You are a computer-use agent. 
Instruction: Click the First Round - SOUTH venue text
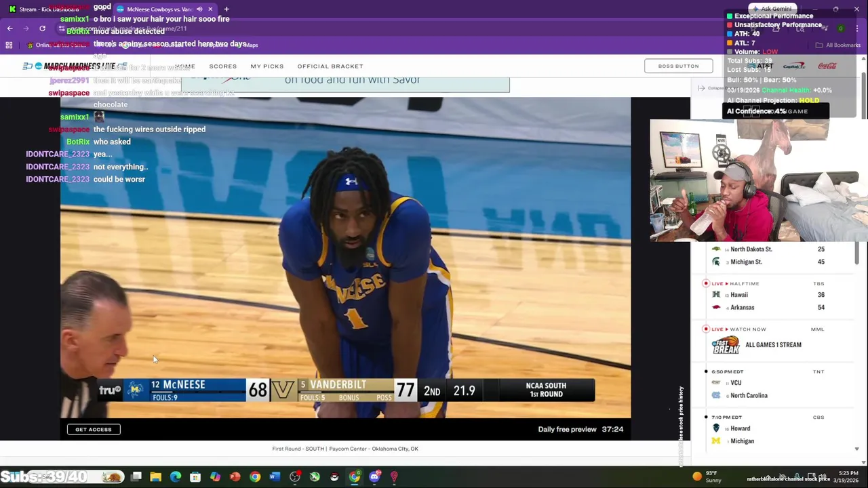tap(345, 449)
